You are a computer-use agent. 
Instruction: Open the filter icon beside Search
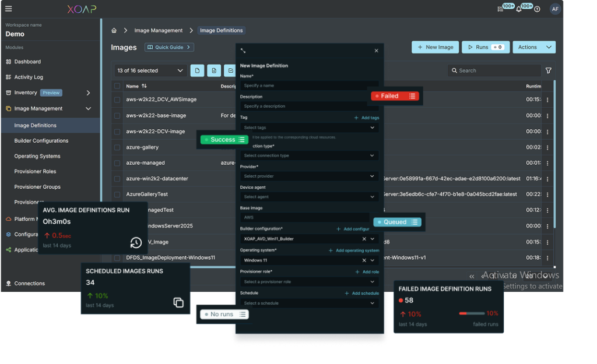pyautogui.click(x=548, y=70)
